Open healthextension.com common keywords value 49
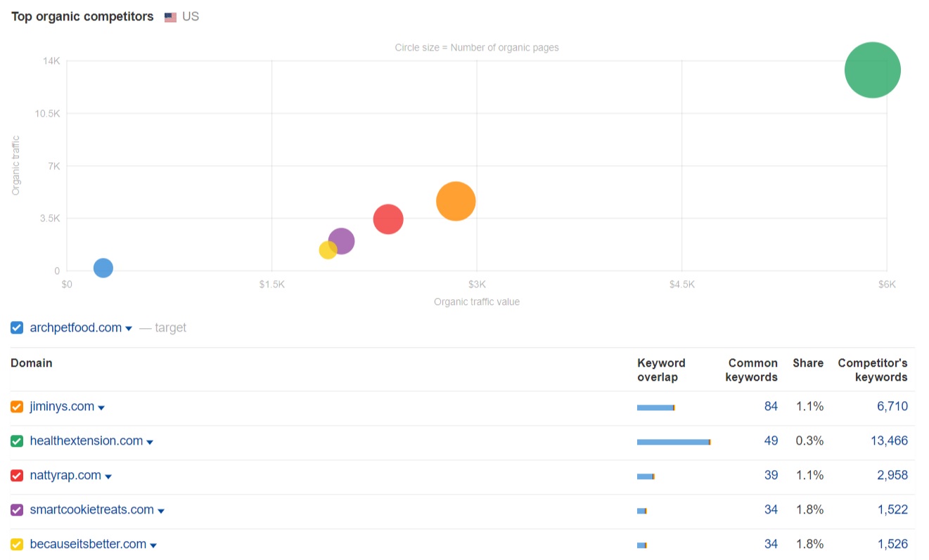This screenshot has height=560, width=929. [771, 441]
